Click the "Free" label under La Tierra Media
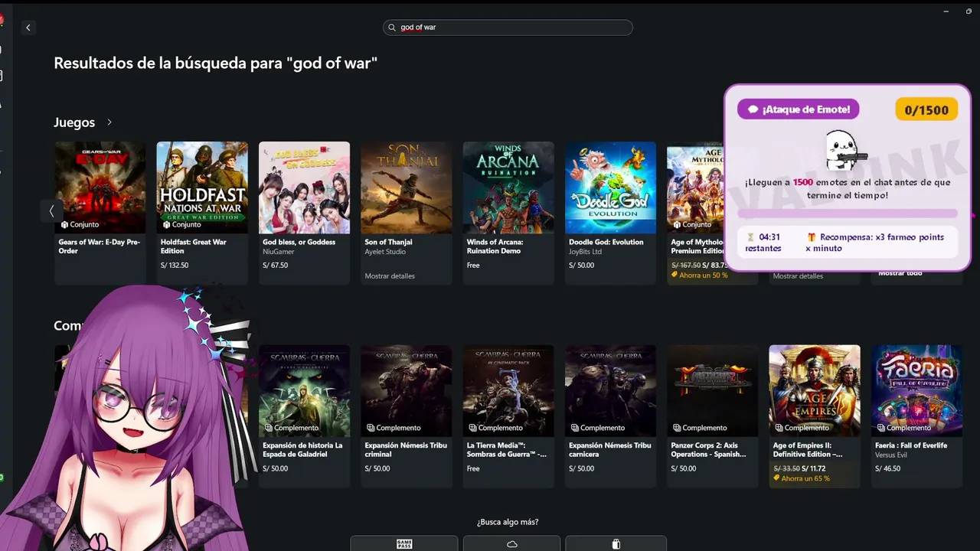 tap(473, 468)
